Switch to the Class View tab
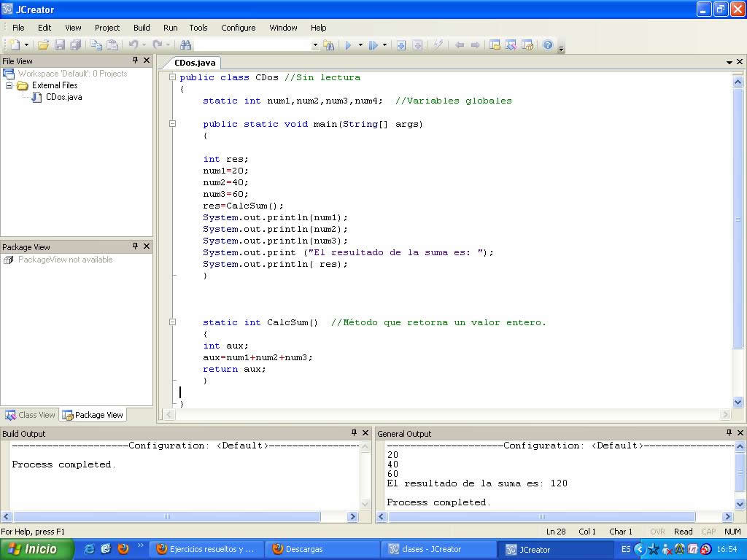The width and height of the screenshot is (747, 560). pos(29,415)
